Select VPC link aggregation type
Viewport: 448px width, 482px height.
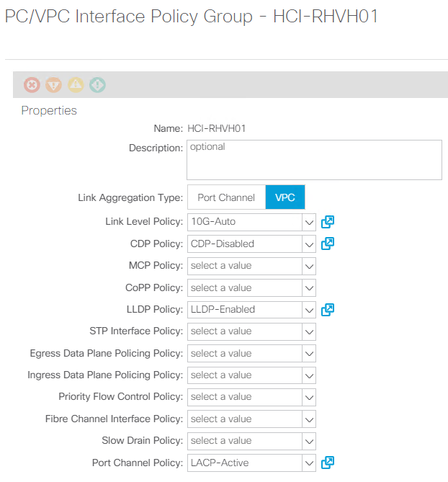(x=285, y=197)
